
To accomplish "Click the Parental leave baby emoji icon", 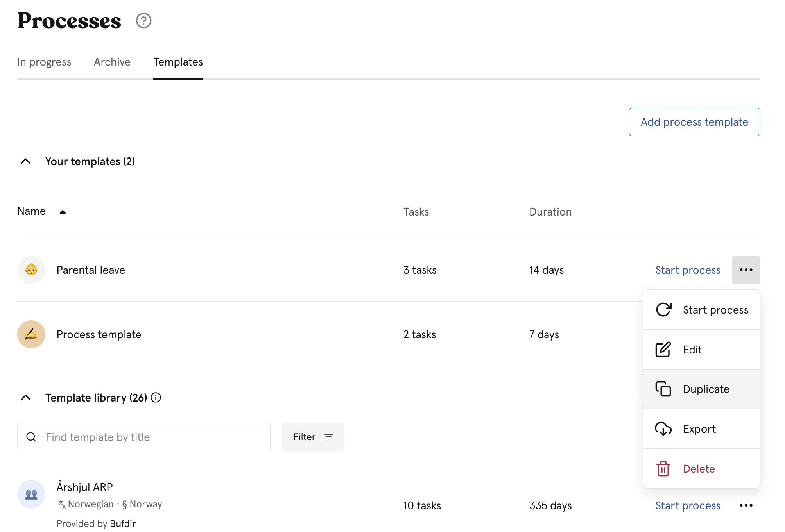I will coord(31,270).
